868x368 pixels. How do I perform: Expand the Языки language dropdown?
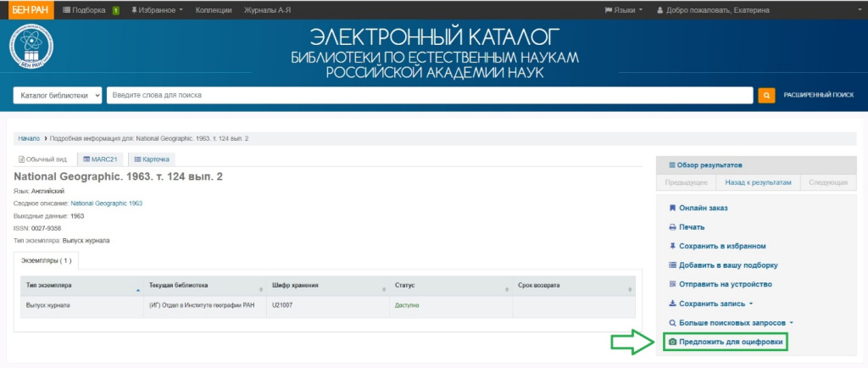coord(623,10)
